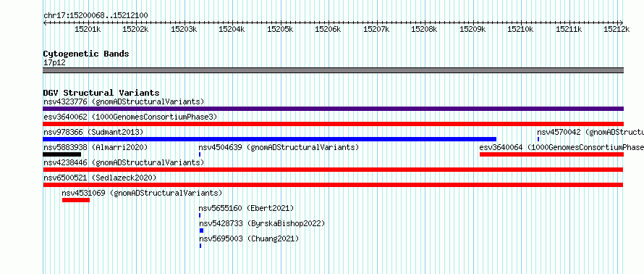Click nsv4531069 gnomAD variant label
The width and height of the screenshot is (644, 274).
tap(142, 193)
